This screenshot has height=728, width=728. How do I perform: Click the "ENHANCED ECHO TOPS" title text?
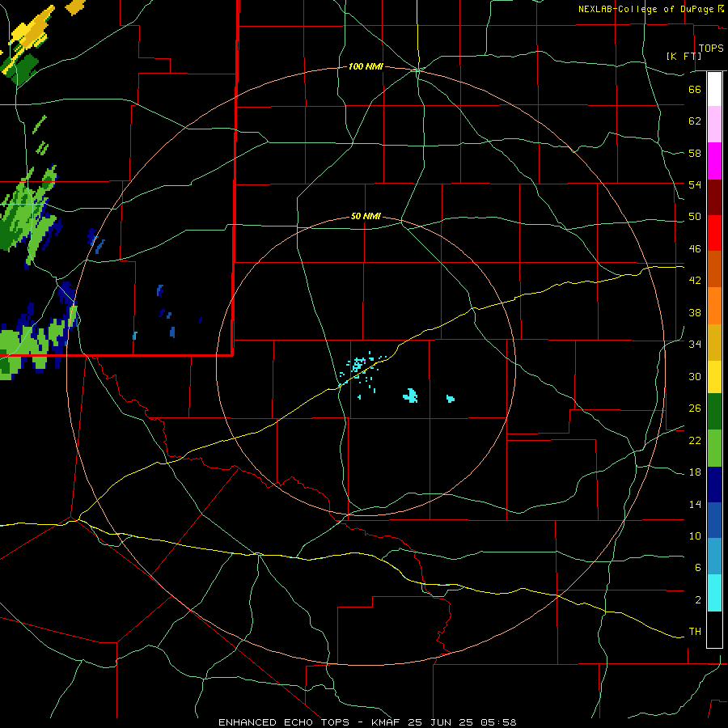(284, 722)
